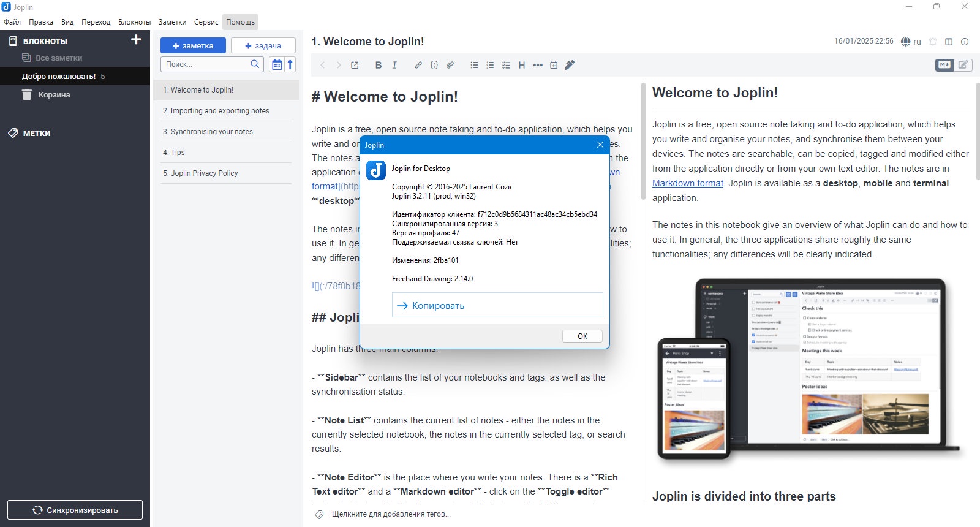Switch to the Rich Text editor
980x527 pixels.
tap(963, 64)
